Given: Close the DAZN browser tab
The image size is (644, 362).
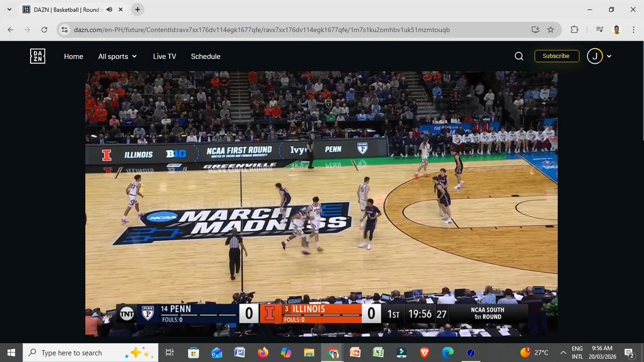Looking at the screenshot, I should (121, 10).
